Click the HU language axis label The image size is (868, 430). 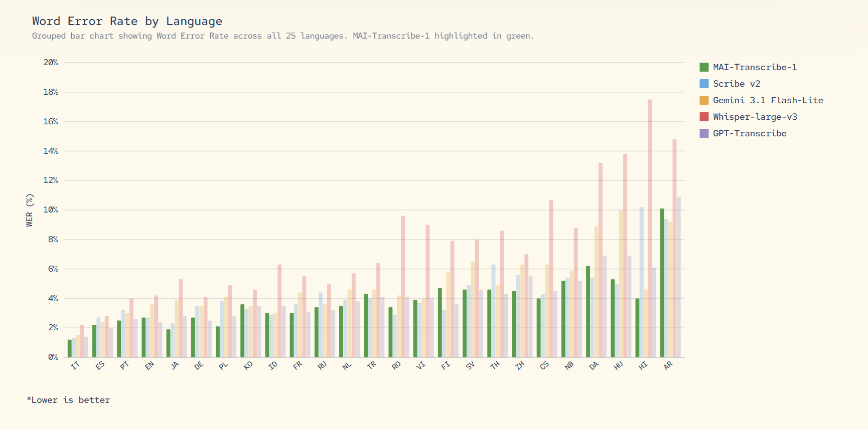tap(619, 365)
